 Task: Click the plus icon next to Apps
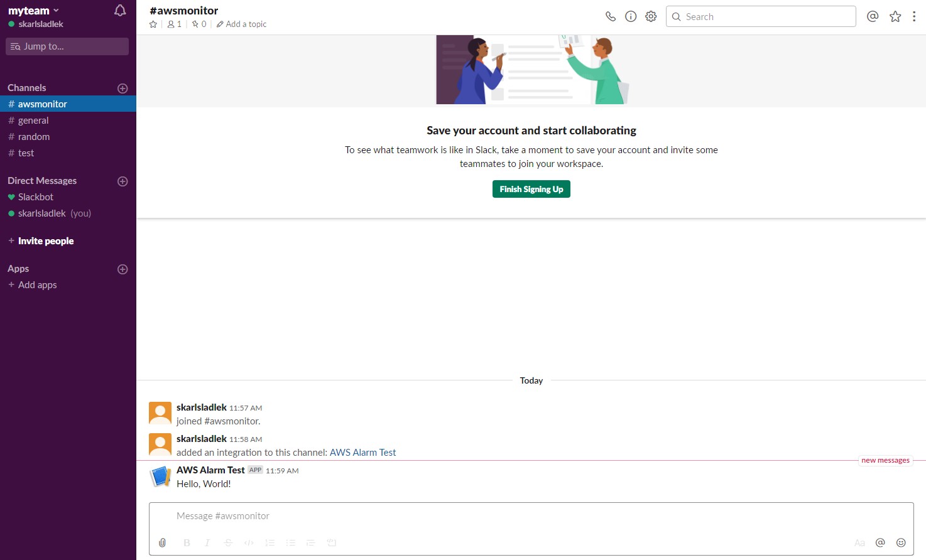pyautogui.click(x=123, y=269)
